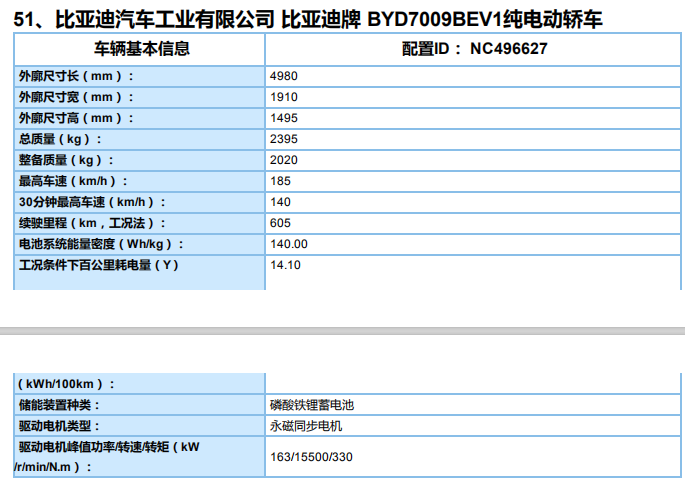Click the 储能装置种类 row label
Image resolution: width=685 pixels, height=487 pixels.
[60, 405]
